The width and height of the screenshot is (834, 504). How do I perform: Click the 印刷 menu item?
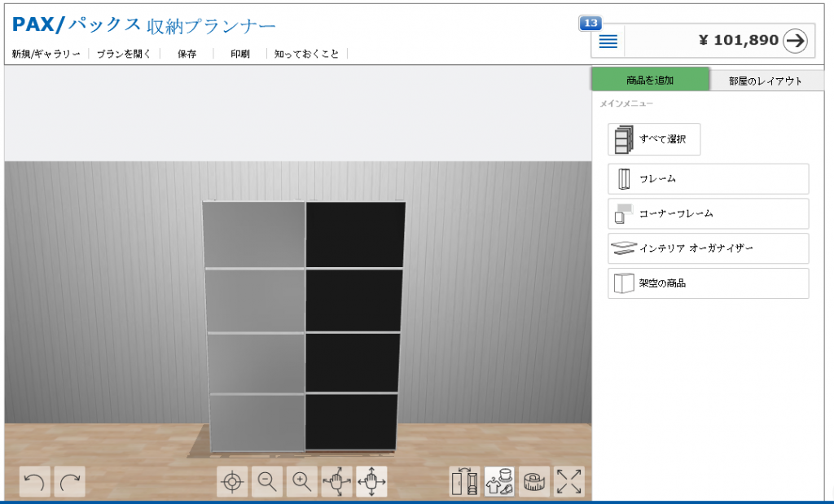pos(240,54)
